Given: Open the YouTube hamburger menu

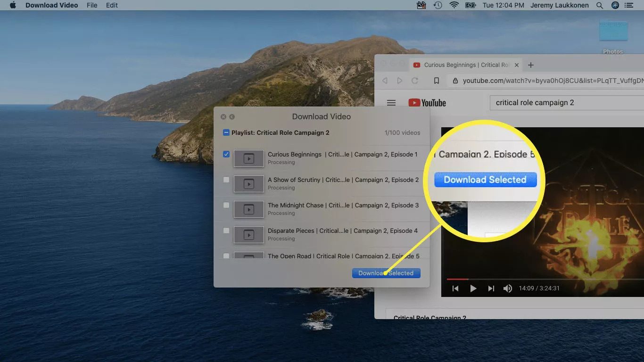Looking at the screenshot, I should (x=391, y=103).
